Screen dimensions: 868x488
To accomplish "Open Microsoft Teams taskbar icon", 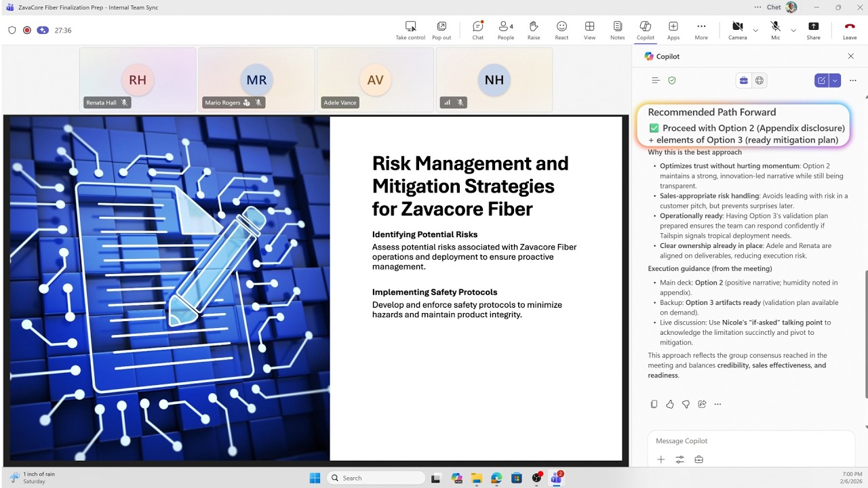I will pyautogui.click(x=557, y=478).
